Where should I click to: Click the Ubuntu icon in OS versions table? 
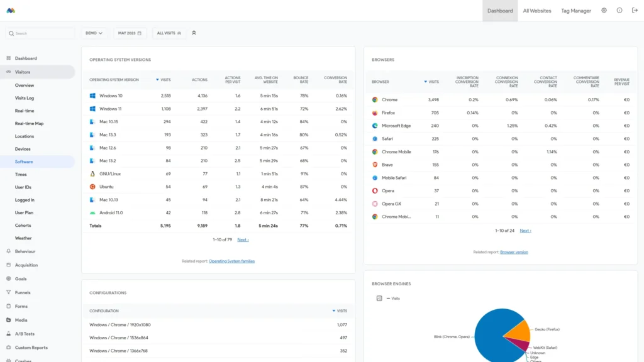click(92, 187)
